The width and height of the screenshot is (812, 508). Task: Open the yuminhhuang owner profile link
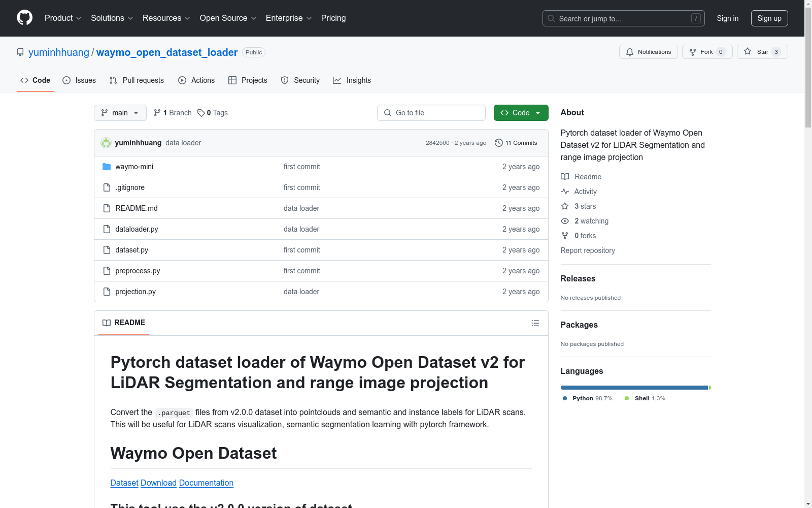click(x=59, y=52)
